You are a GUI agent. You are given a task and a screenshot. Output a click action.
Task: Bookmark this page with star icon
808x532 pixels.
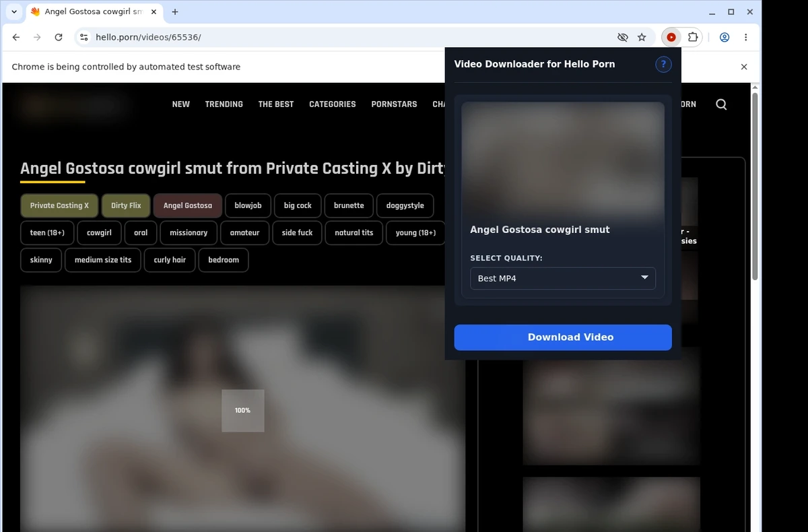[642, 38]
